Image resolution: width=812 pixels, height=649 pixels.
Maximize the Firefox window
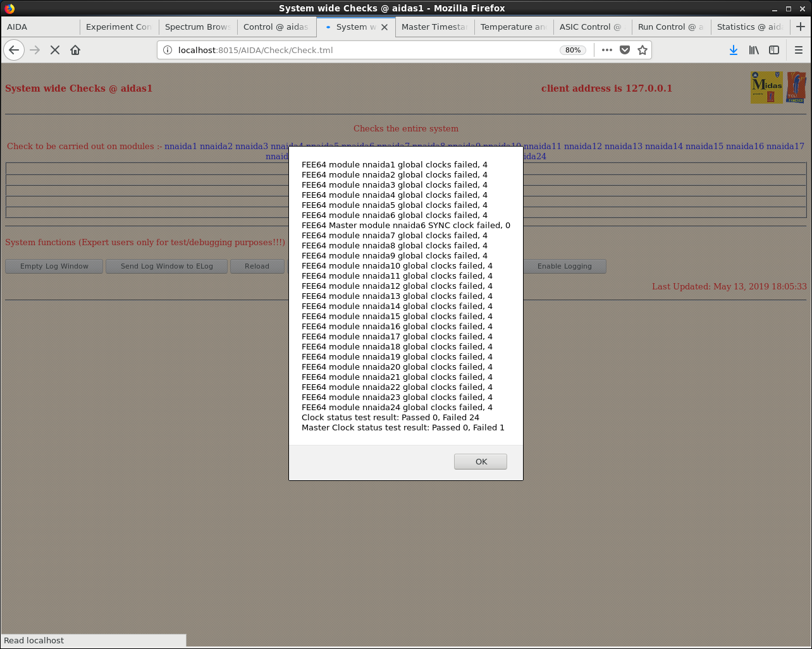(789, 8)
